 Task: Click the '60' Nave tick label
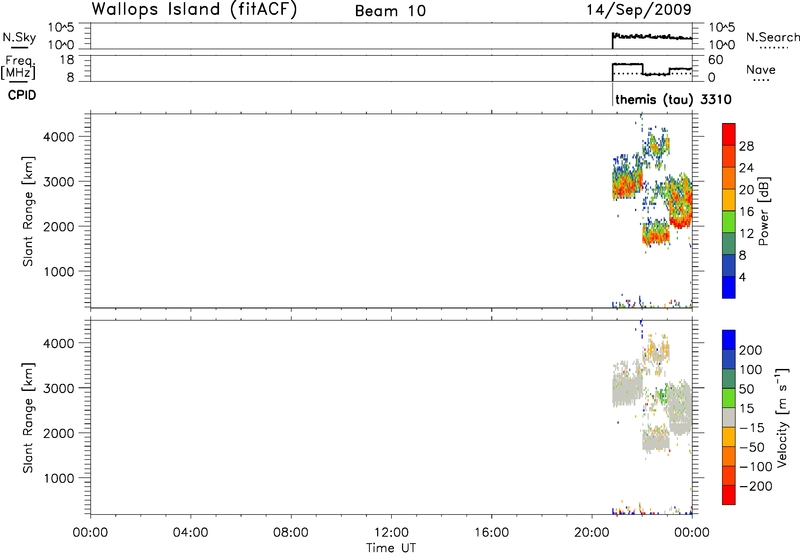(716, 60)
